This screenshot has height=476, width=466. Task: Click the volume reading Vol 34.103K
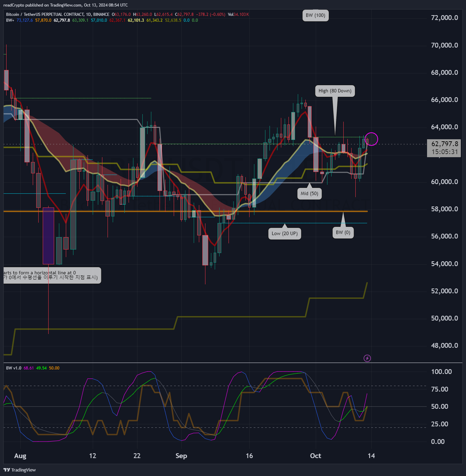point(238,14)
